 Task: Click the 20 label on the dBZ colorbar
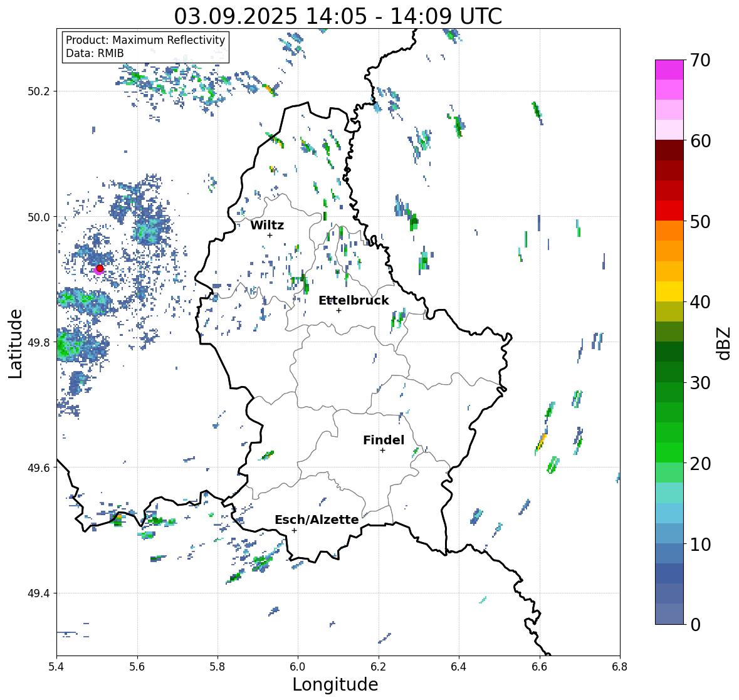click(x=700, y=463)
